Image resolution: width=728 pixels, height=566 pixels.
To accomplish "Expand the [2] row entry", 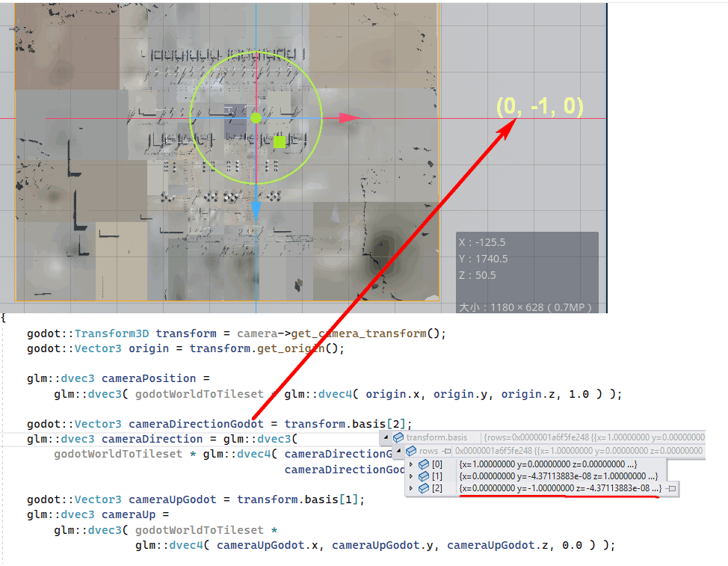I will click(x=410, y=488).
